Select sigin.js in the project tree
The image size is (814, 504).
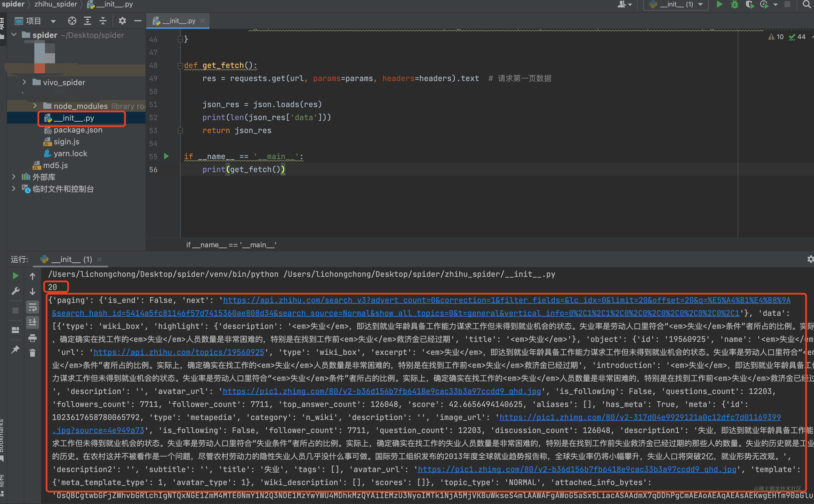[66, 142]
